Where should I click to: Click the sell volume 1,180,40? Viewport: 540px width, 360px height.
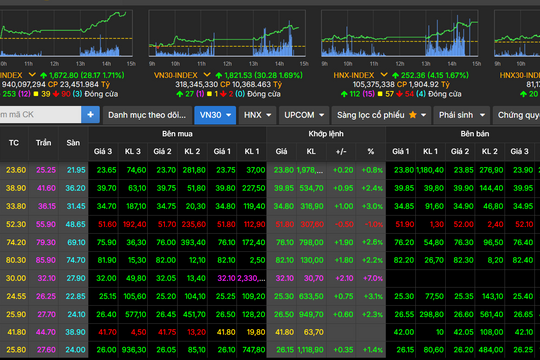coord(430,170)
